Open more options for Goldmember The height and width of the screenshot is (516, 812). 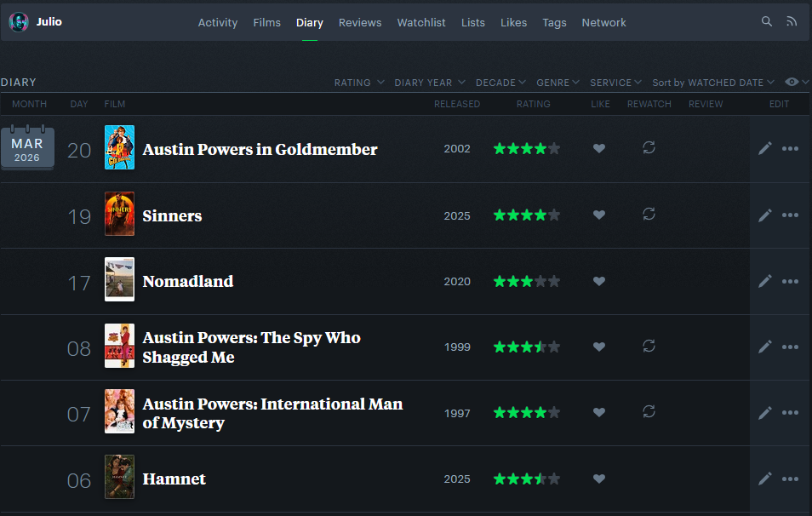click(790, 149)
